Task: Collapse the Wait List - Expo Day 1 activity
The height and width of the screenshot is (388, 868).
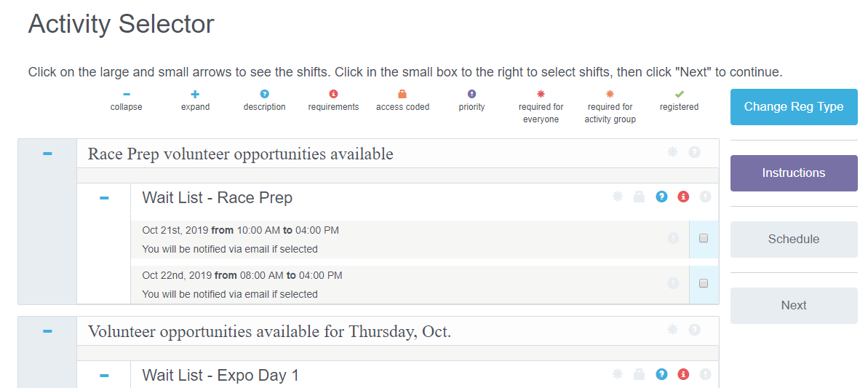Action: pyautogui.click(x=104, y=376)
